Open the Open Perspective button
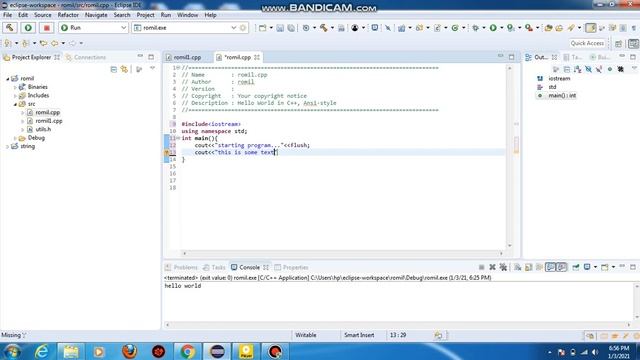 pos(619,43)
